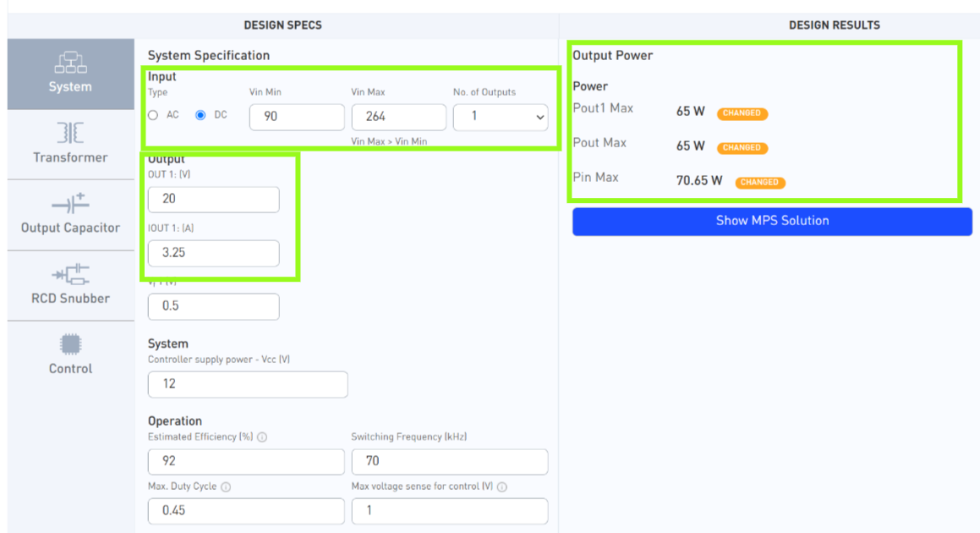
Task: Click the RCD Snubber circuit icon
Action: pyautogui.click(x=70, y=273)
